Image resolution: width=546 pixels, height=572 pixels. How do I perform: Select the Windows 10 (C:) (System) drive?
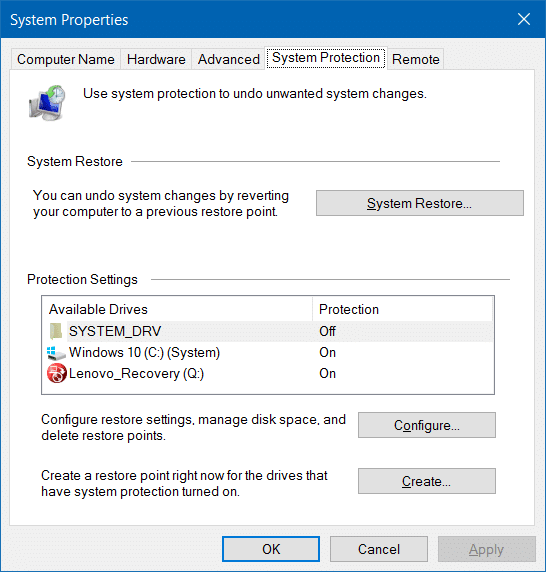point(269,352)
